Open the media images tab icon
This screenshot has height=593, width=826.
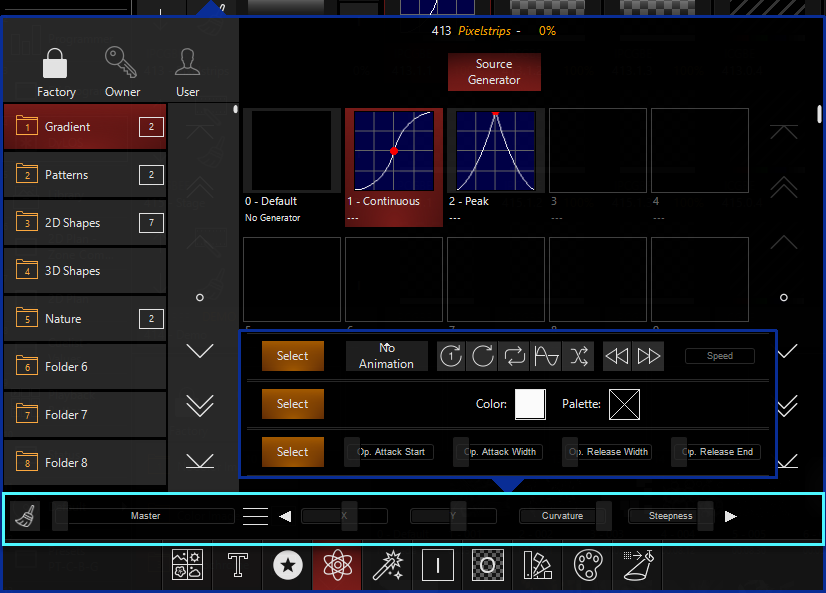coord(188,565)
